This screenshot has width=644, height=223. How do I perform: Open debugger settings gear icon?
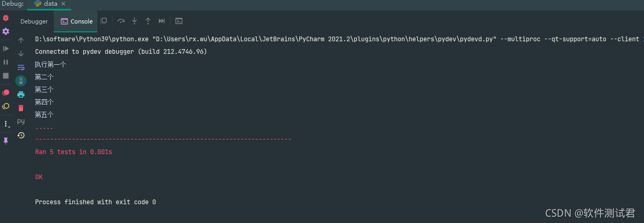click(6, 31)
